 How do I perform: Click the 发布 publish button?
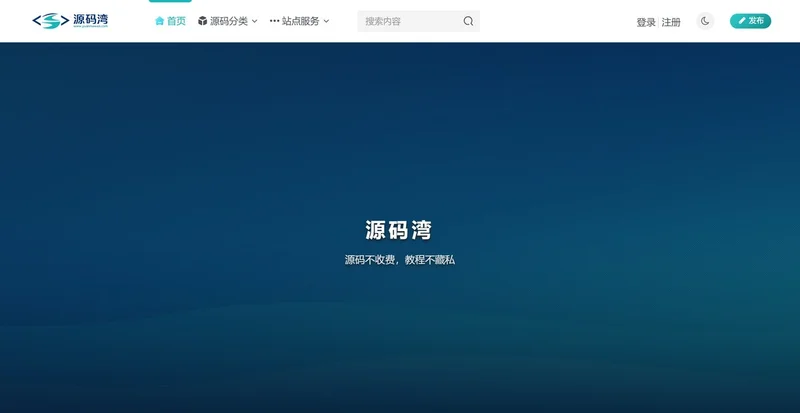click(750, 21)
